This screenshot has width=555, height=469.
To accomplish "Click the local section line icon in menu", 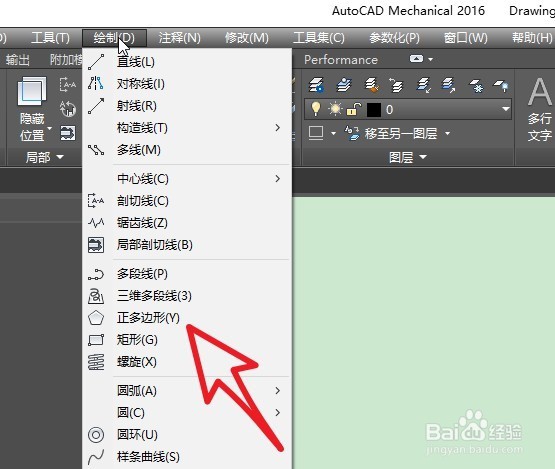I will point(96,245).
